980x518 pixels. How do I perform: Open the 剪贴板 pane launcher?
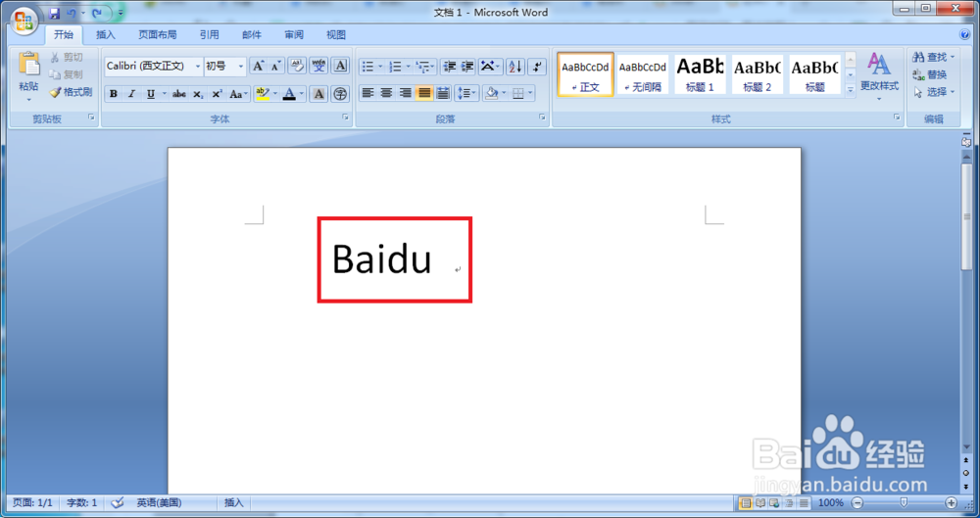[91, 117]
